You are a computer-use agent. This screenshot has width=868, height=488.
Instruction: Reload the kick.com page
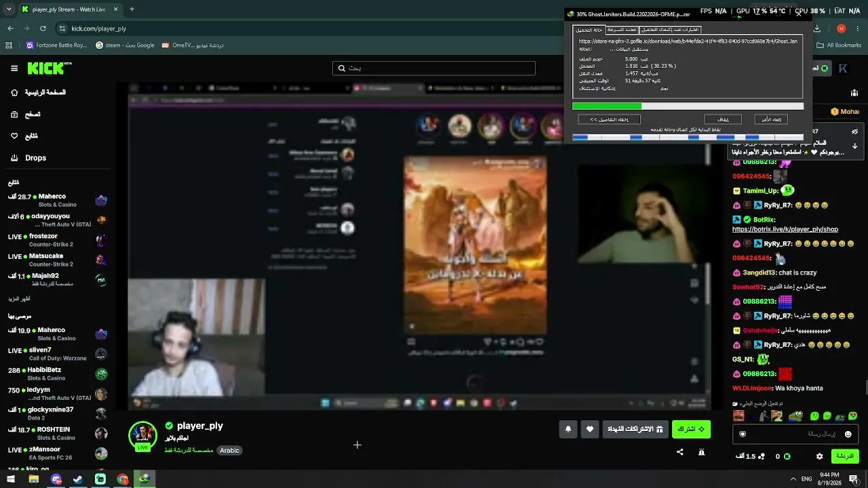[x=43, y=28]
